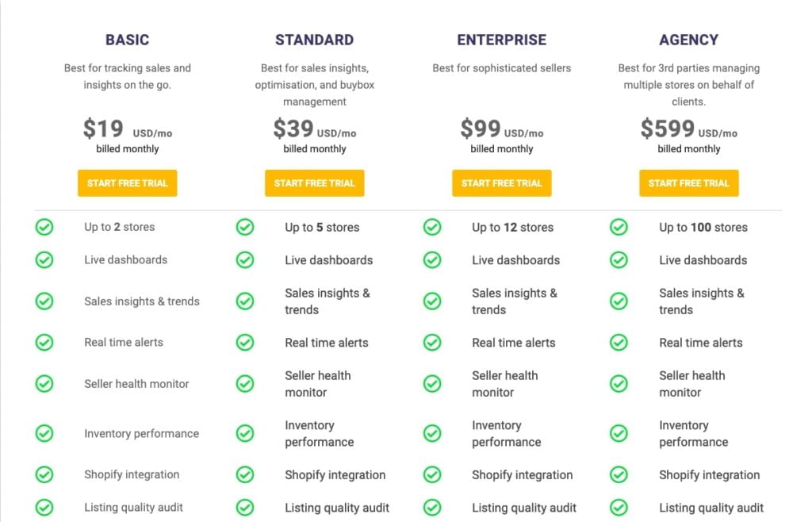The width and height of the screenshot is (812, 522).
Task: Click checkmark for Agency Listing quality audit
Action: (619, 508)
